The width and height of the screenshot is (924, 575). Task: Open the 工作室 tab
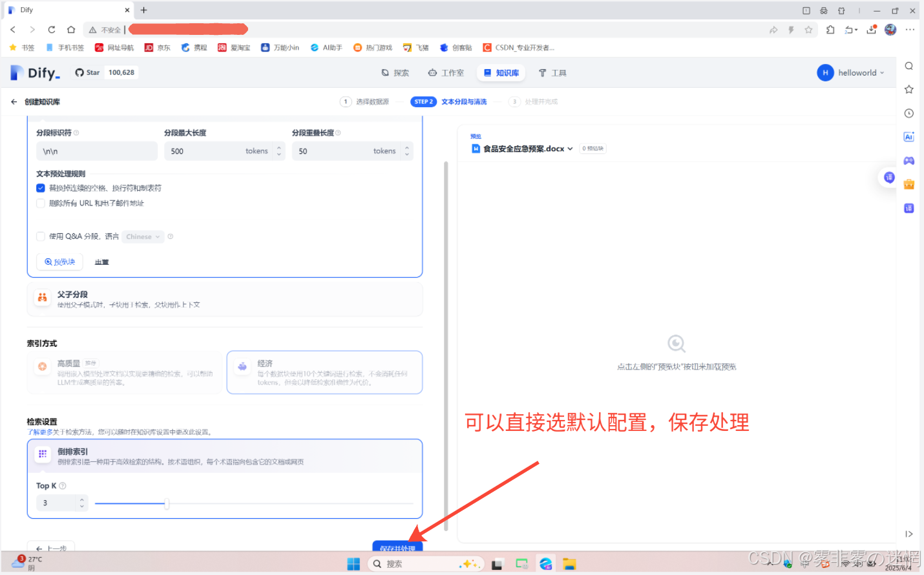[446, 73]
